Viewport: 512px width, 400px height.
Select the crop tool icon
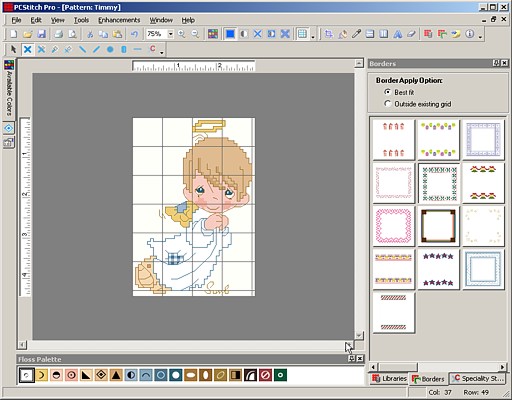point(329,34)
